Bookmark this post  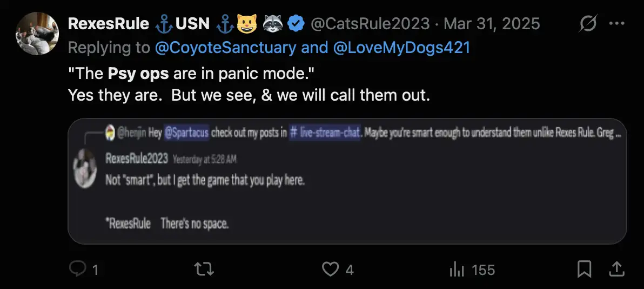tap(584, 269)
